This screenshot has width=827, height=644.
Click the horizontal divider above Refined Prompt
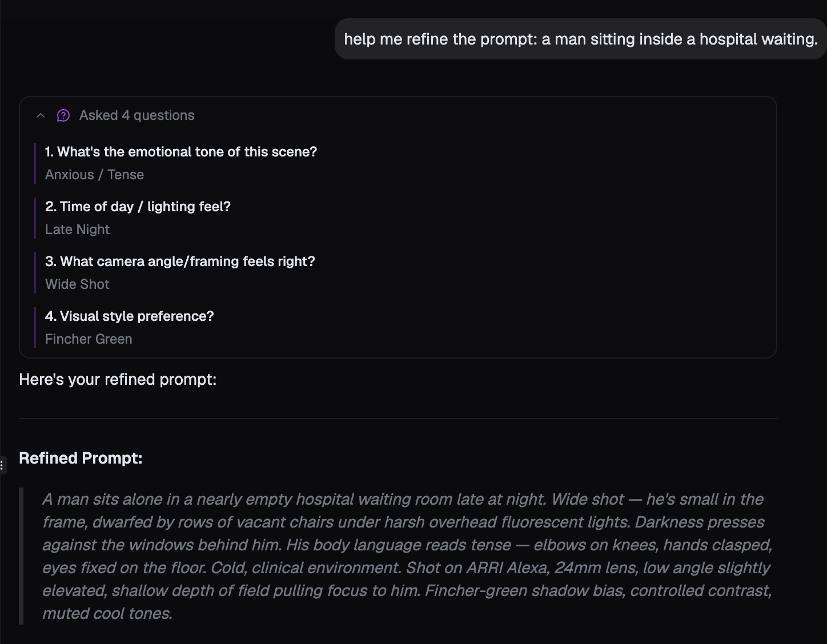398,418
